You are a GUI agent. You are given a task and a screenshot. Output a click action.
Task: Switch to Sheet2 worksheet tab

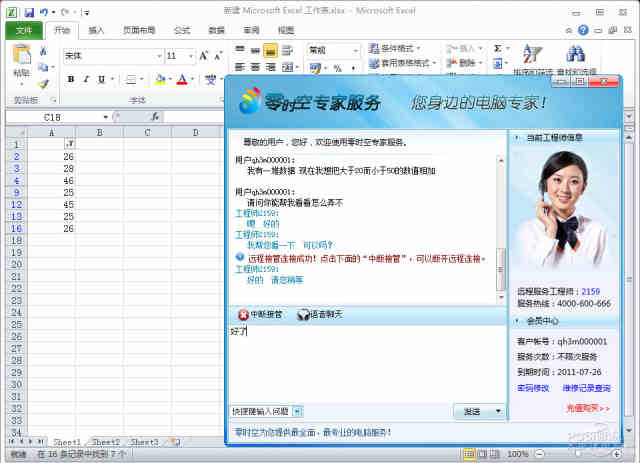pos(106,442)
